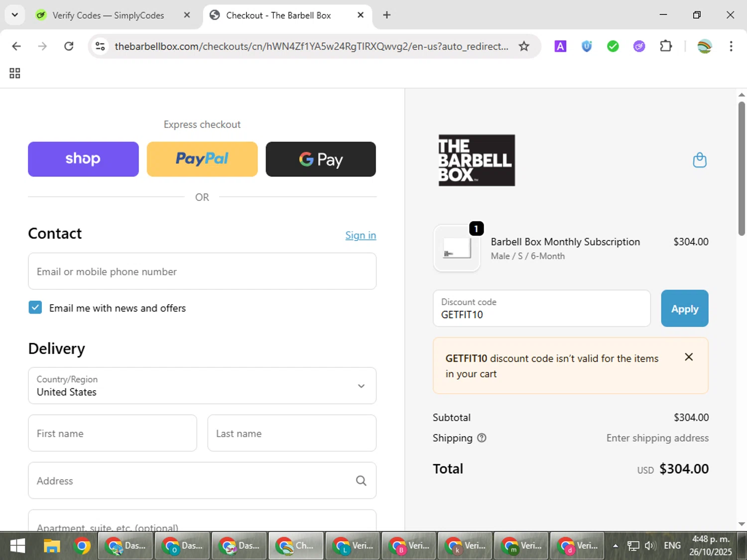Viewport: 747px width, 560px height.
Task: Open the purple round extension icon
Action: pyautogui.click(x=639, y=46)
